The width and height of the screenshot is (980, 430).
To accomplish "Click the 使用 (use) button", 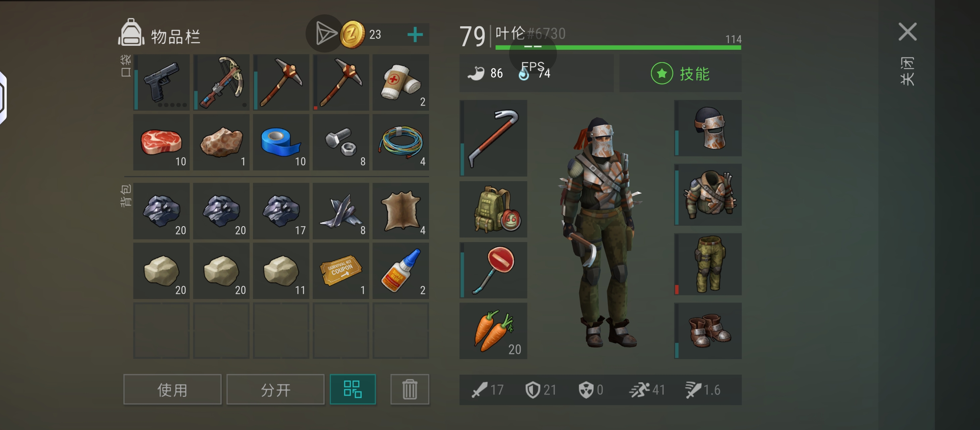I will click(172, 389).
